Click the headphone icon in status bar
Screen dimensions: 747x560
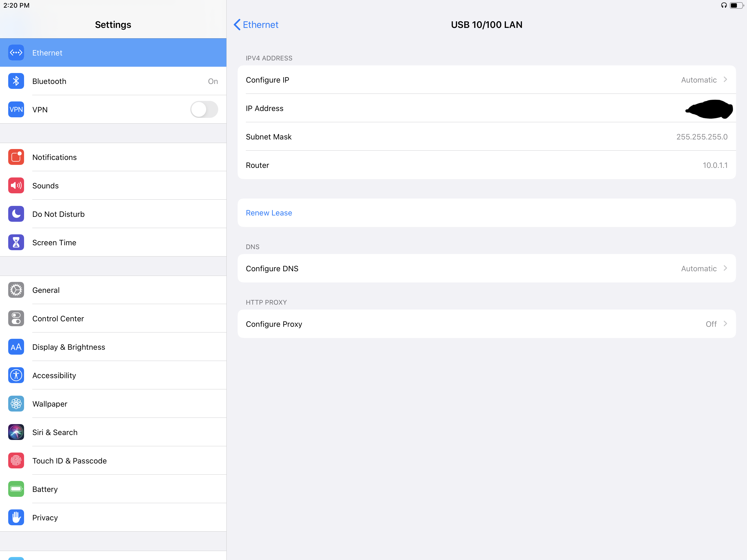(724, 5)
